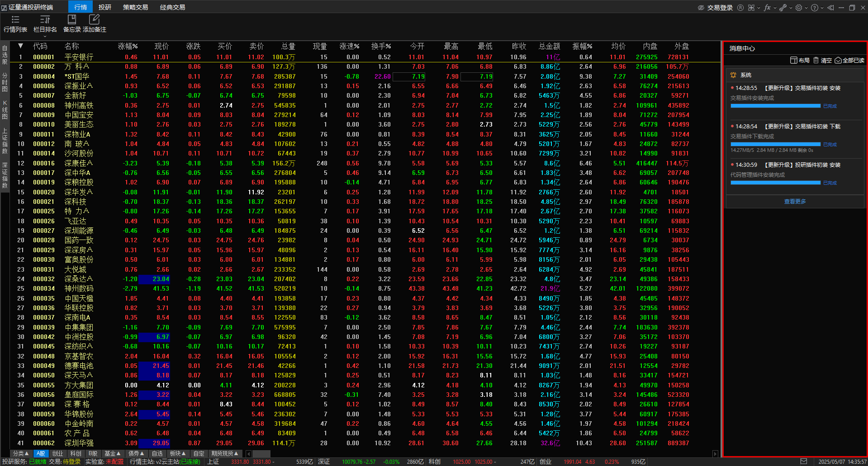Viewport: 868px width, 466px height.
Task: Click the 查看更多 view more link
Action: [x=795, y=202]
